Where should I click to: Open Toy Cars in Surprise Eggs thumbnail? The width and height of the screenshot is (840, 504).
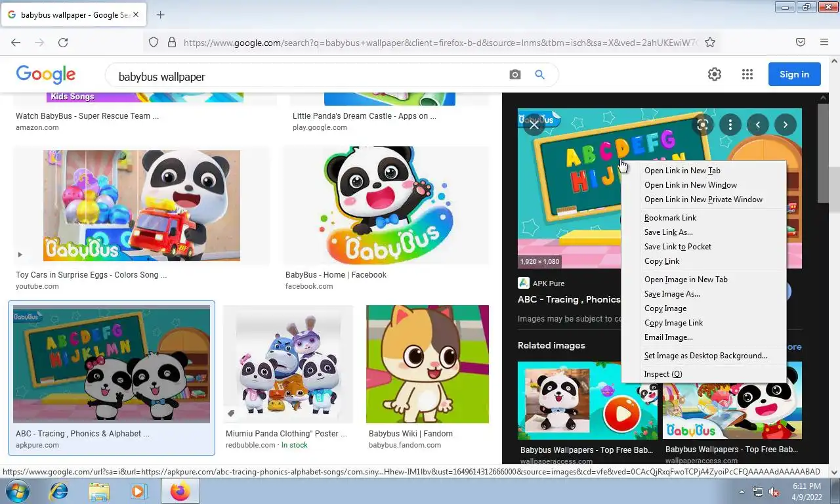pyautogui.click(x=142, y=206)
